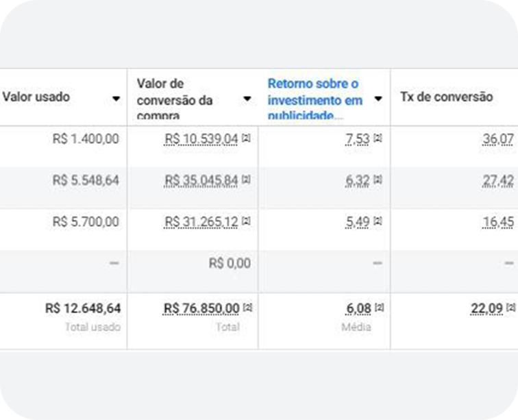Click the R$ 10.539,04 conversion value

(201, 139)
